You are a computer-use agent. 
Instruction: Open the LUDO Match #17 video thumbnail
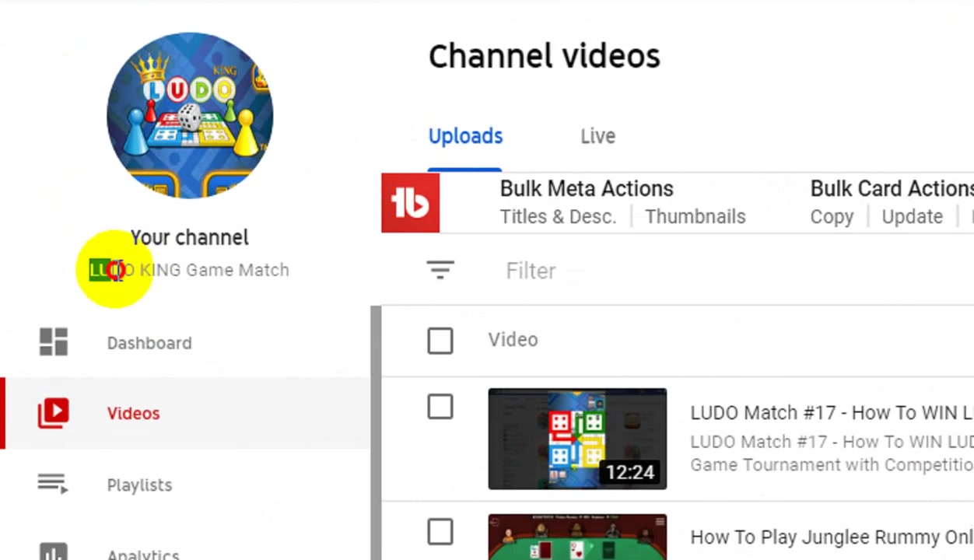[x=577, y=439]
